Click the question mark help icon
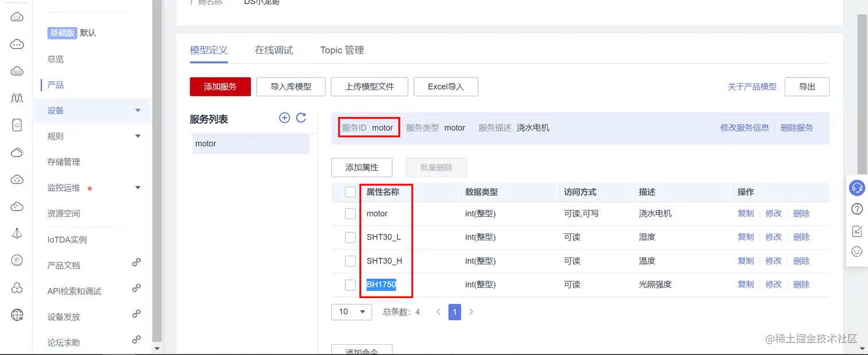Viewport: 868px width, 355px height. 857,209
